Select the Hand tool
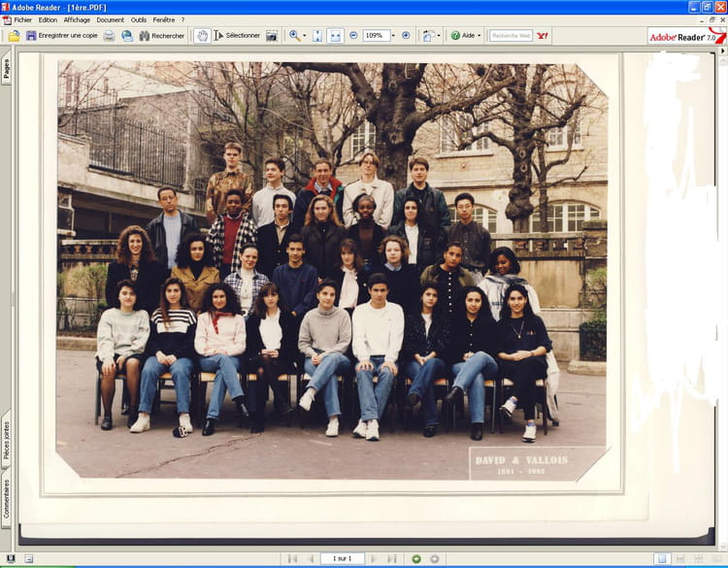This screenshot has height=568, width=728. click(202, 36)
